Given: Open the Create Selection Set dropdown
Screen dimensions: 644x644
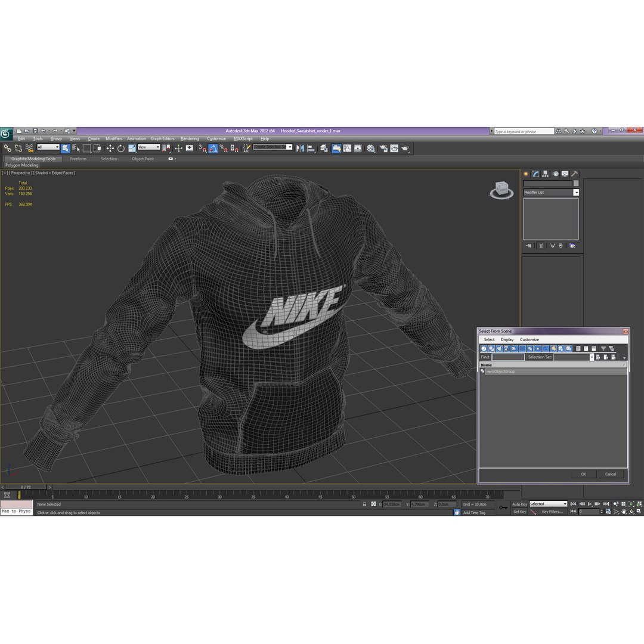Looking at the screenshot, I should tap(273, 147).
